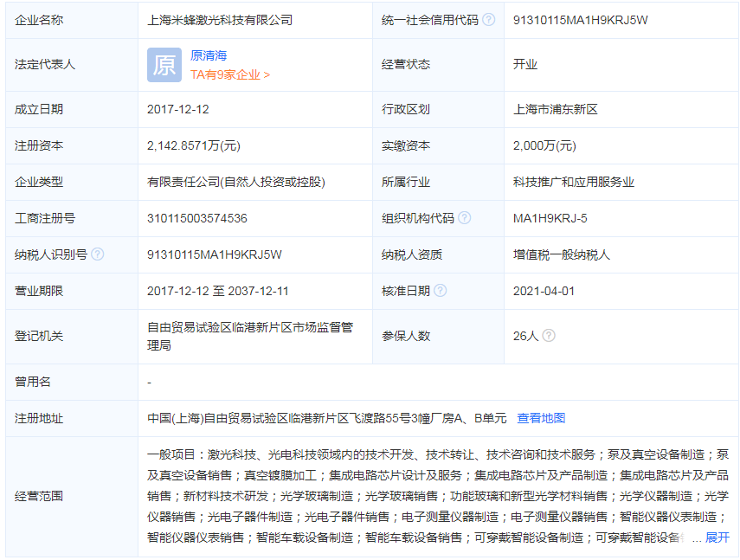The height and width of the screenshot is (560, 740).
Task: Click credit code value after 统一社会信用代码
Action: pos(580,20)
